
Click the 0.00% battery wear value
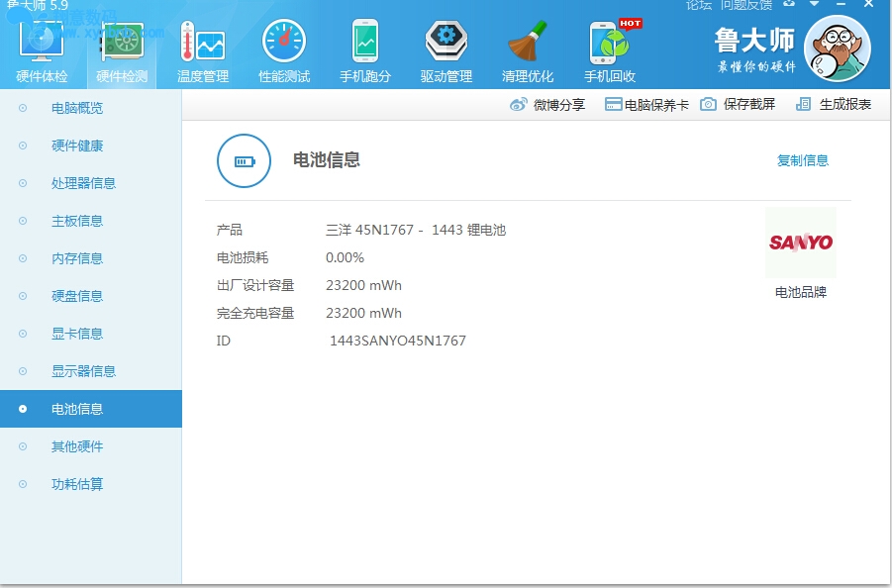point(345,257)
